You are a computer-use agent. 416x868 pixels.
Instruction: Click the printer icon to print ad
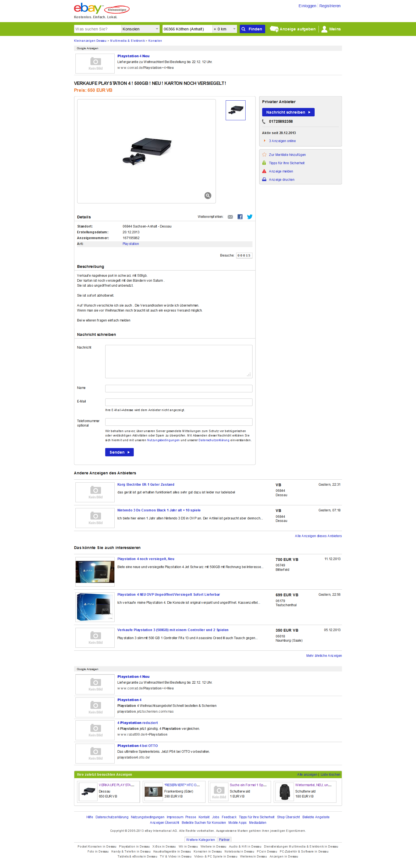click(264, 180)
